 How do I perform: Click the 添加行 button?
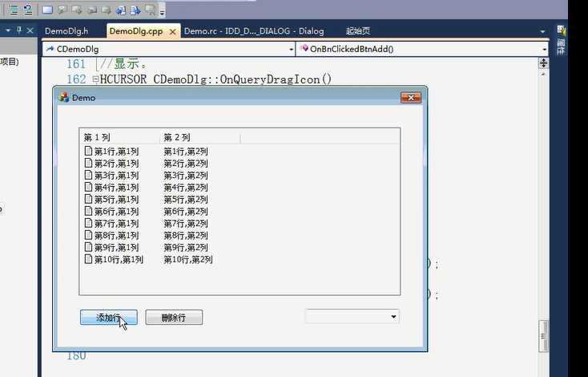(x=109, y=318)
